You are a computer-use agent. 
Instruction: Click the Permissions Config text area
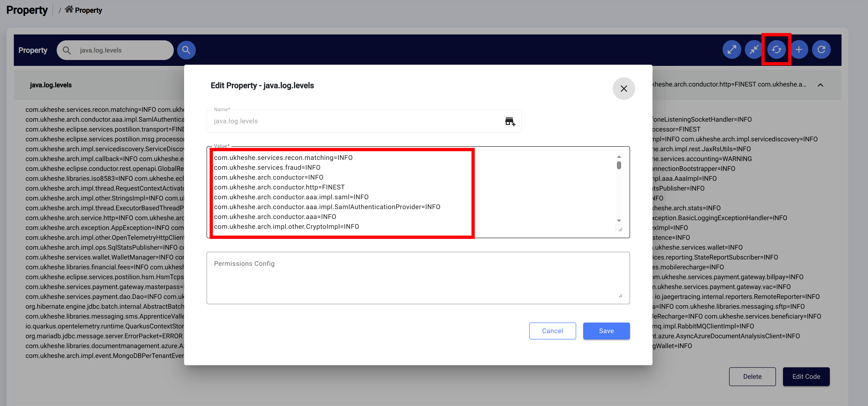tap(418, 278)
